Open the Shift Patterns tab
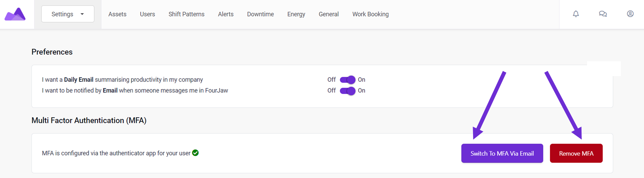The image size is (644, 178). pos(186,14)
